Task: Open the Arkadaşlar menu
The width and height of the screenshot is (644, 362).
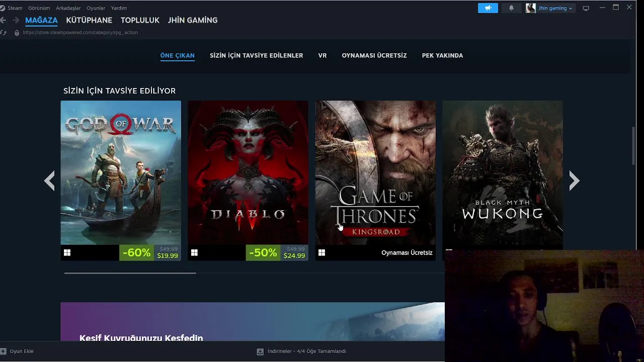Action: [68, 8]
